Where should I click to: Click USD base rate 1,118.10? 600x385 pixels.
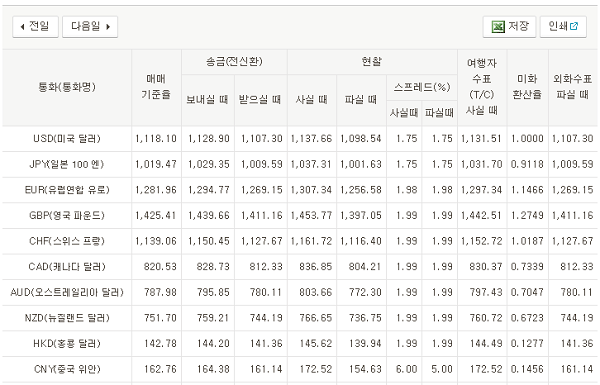[x=156, y=139]
